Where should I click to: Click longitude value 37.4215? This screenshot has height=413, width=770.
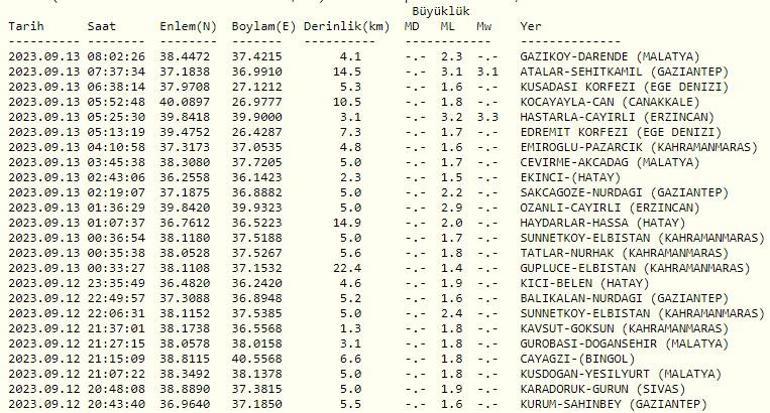pos(257,57)
